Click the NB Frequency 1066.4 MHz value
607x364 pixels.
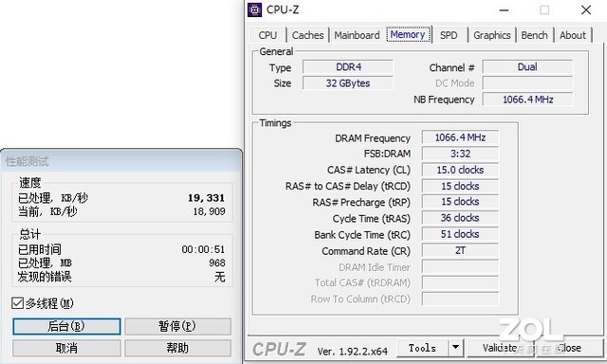coord(527,100)
